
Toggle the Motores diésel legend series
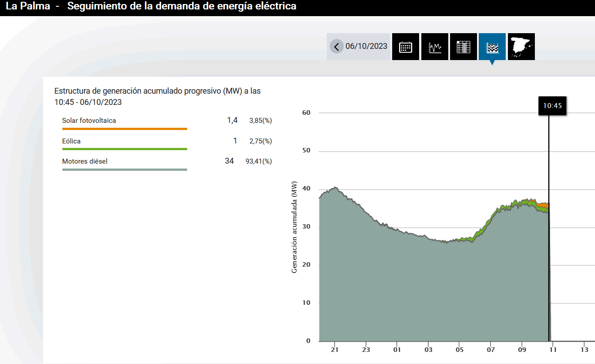85,161
